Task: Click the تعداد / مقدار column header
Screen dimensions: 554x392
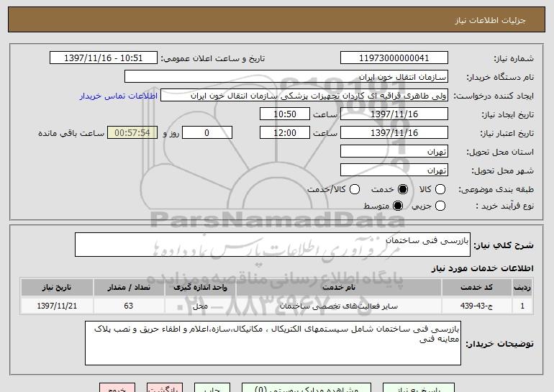Action: tap(129, 288)
